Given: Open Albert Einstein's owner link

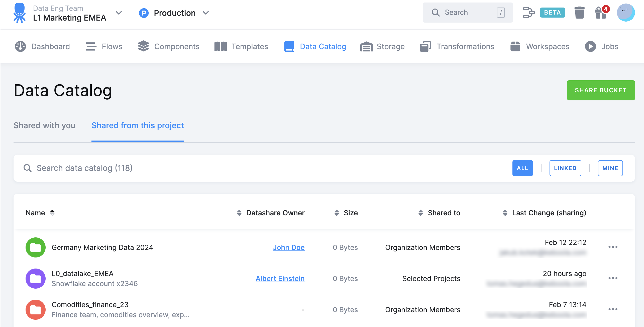Looking at the screenshot, I should [280, 279].
